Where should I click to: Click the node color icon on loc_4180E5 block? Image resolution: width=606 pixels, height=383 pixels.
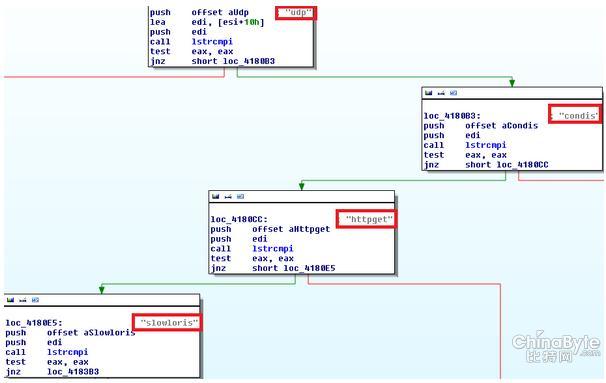pos(10,300)
